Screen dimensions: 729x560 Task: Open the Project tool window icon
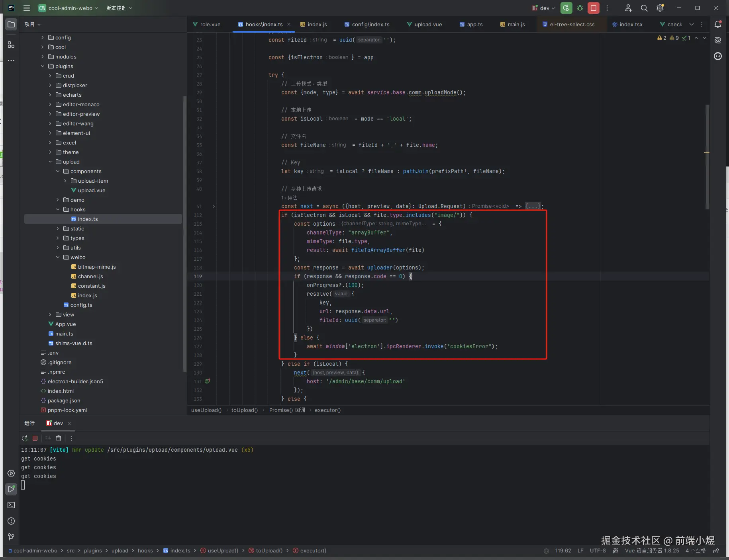tap(11, 24)
